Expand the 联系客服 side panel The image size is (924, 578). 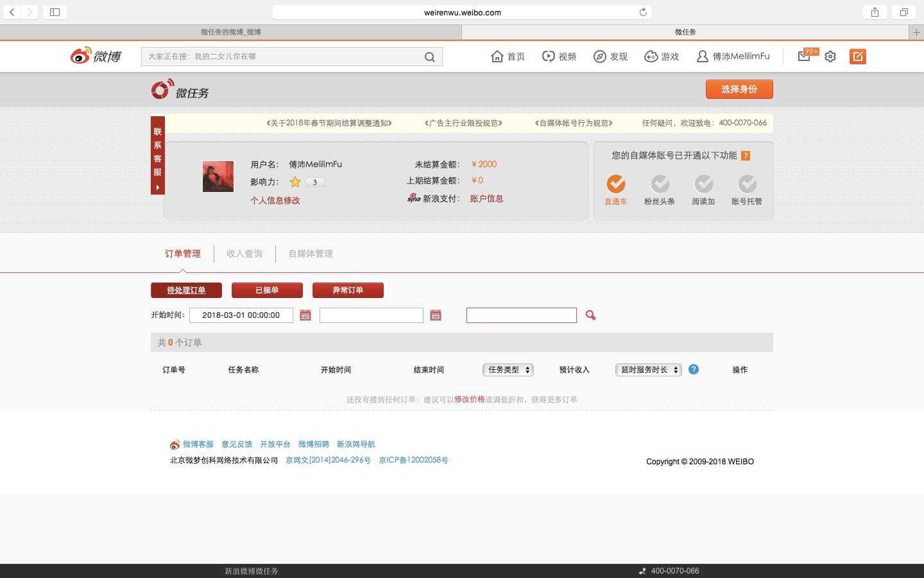click(158, 155)
